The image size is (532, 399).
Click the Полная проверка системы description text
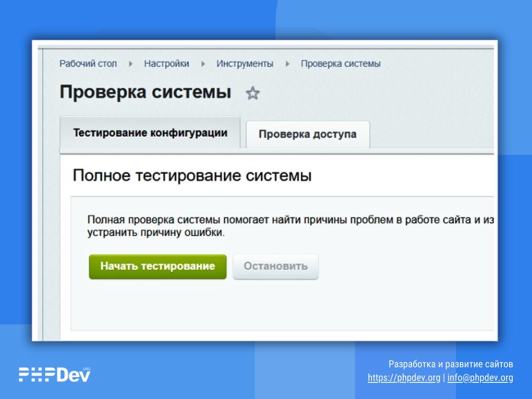pyautogui.click(x=290, y=226)
